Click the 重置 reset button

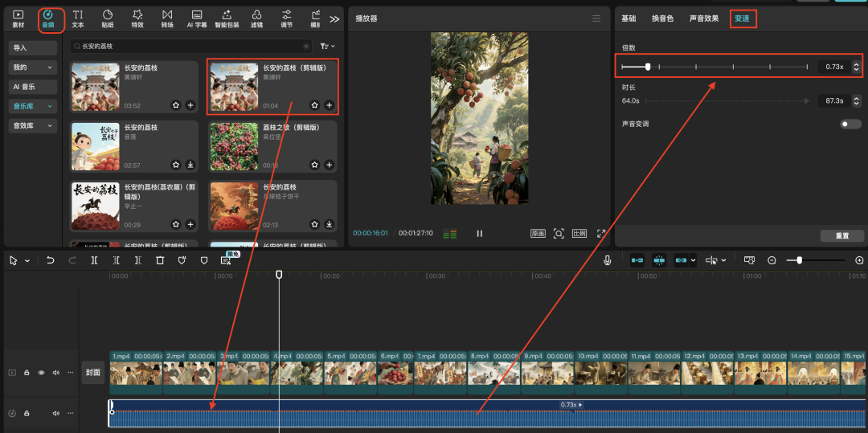click(x=841, y=236)
